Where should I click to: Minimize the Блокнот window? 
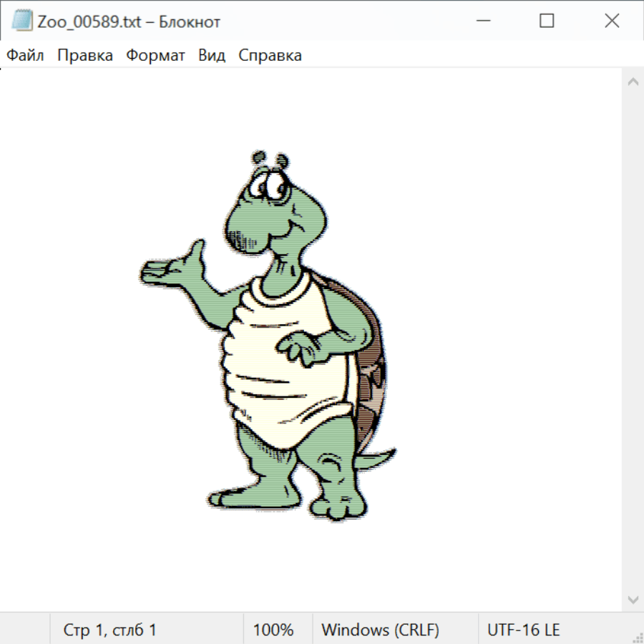click(481, 21)
